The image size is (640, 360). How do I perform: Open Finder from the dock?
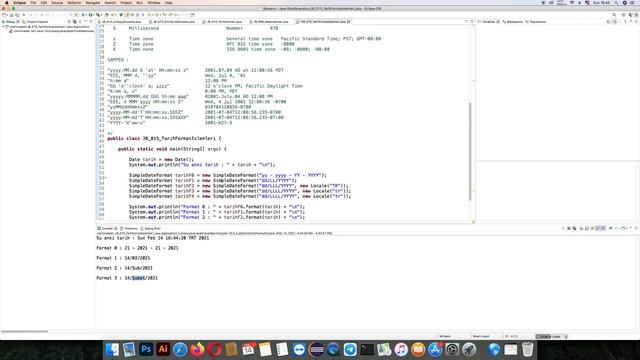point(112,349)
